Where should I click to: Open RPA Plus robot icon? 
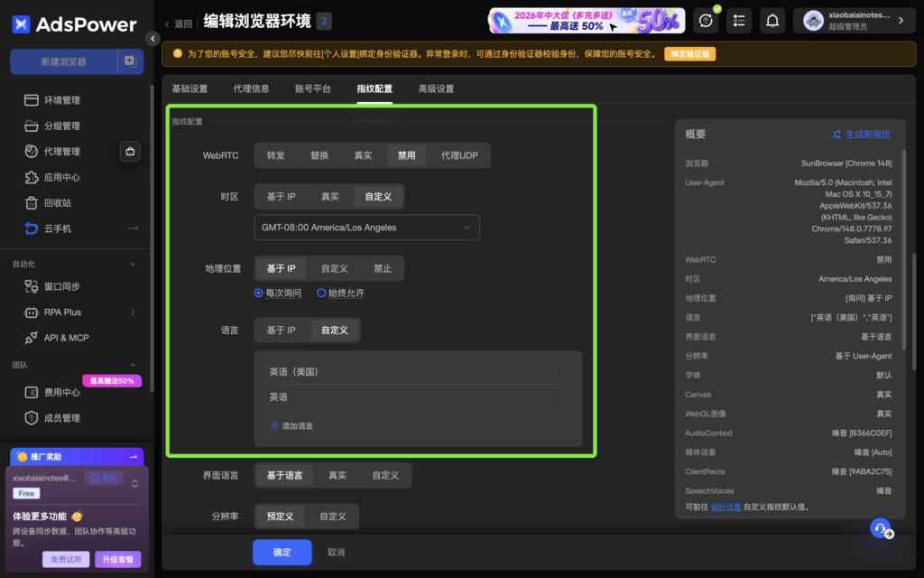point(32,312)
